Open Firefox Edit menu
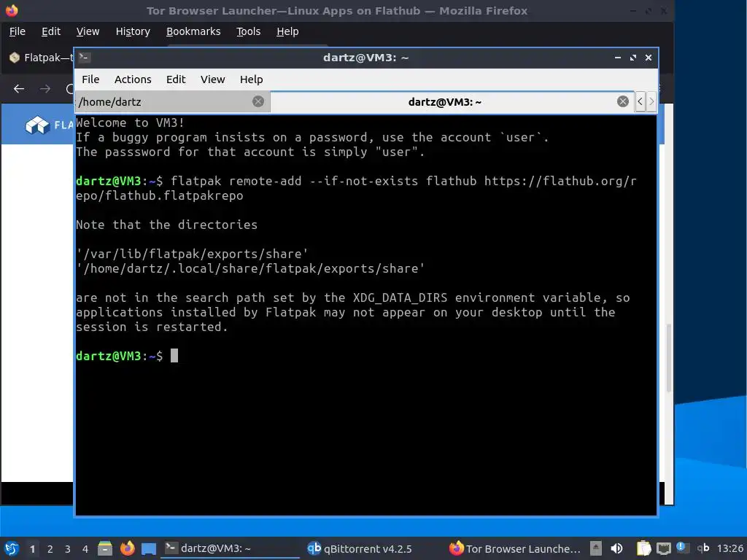The height and width of the screenshot is (560, 747). (x=51, y=31)
